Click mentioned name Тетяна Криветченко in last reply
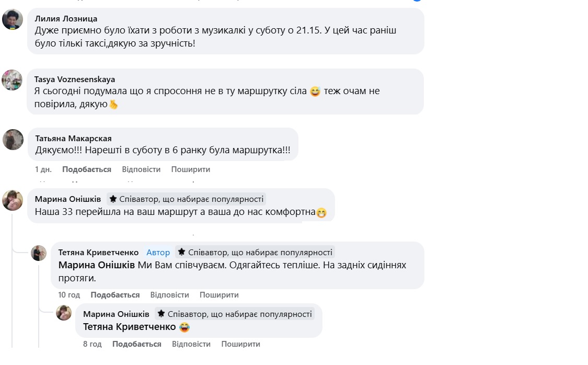The width and height of the screenshot is (588, 365). pyautogui.click(x=125, y=327)
